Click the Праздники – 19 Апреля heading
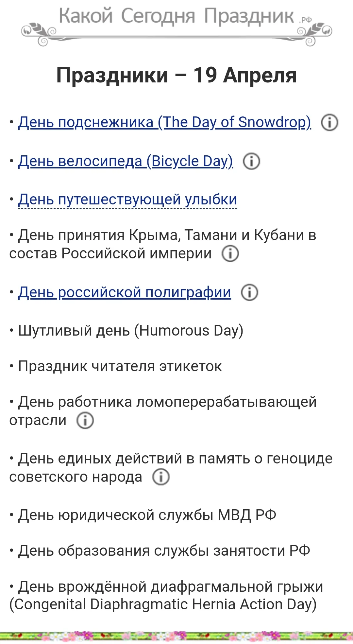Screen dimensions: 353x644 (x=176, y=75)
